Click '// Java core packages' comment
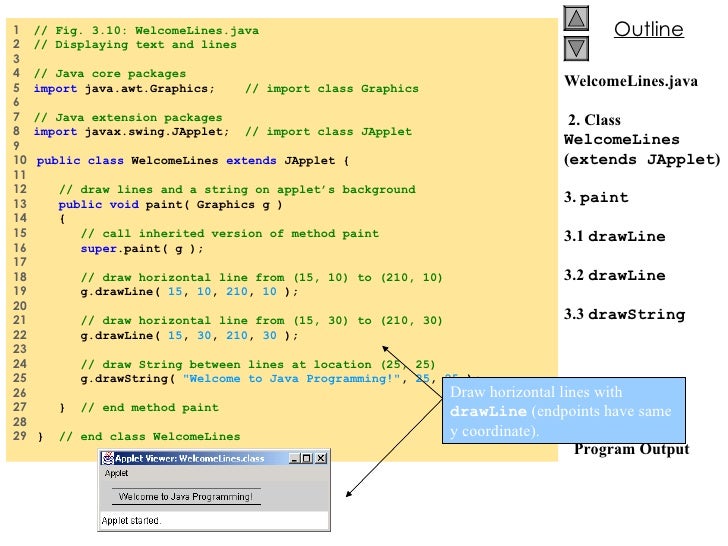The height and width of the screenshot is (546, 728). (110, 73)
